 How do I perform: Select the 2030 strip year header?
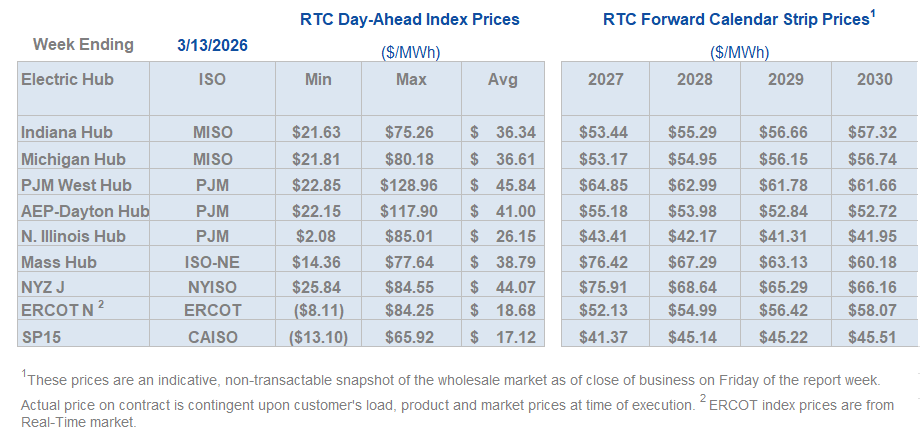pyautogui.click(x=875, y=79)
